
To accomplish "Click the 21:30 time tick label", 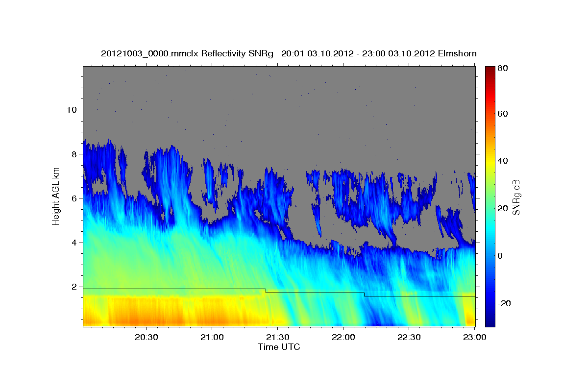I will click(x=278, y=338).
